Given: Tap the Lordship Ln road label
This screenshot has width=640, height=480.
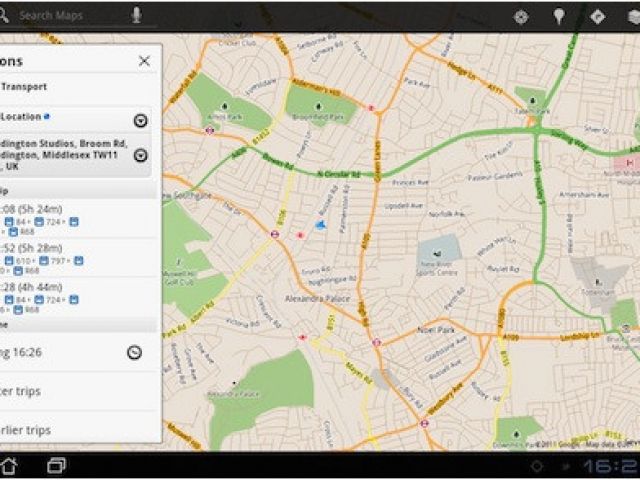Looking at the screenshot, I should tap(580, 337).
